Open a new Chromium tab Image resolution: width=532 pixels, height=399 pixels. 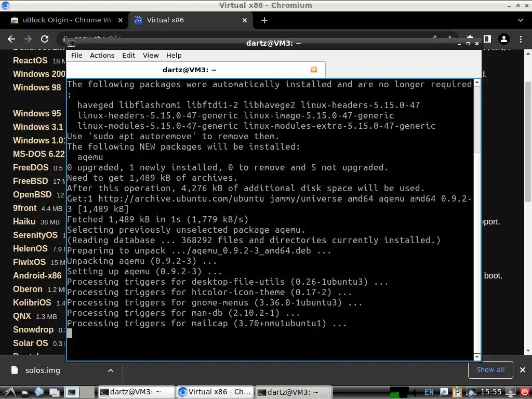(264, 20)
